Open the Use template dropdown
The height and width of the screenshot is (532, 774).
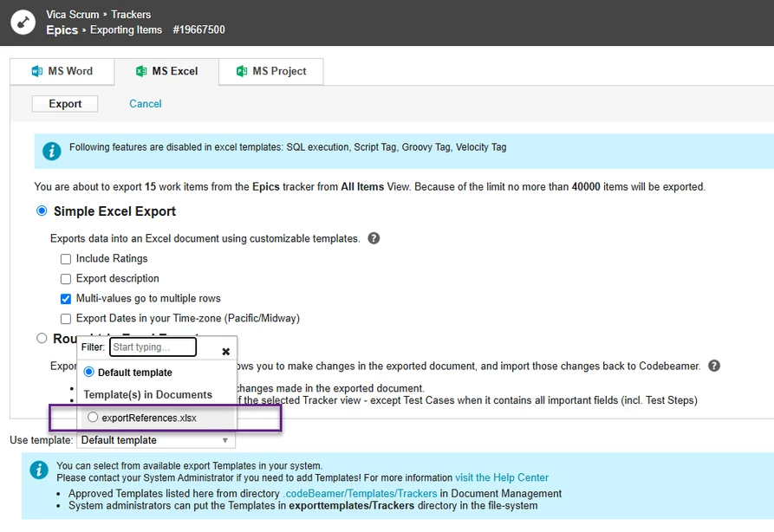coord(156,440)
